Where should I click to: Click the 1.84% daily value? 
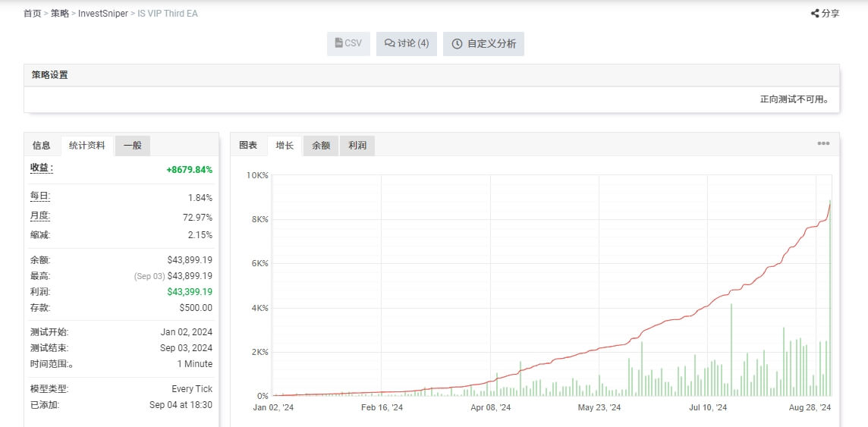[200, 198]
